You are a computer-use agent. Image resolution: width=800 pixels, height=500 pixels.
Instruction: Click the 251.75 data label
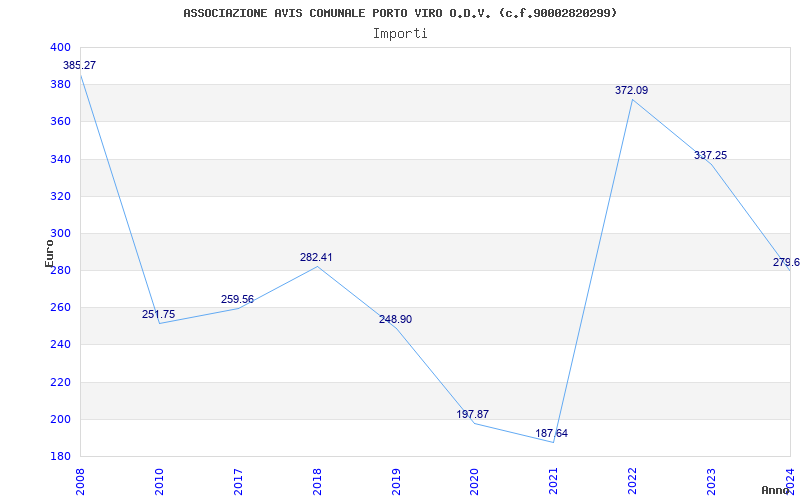pyautogui.click(x=158, y=314)
